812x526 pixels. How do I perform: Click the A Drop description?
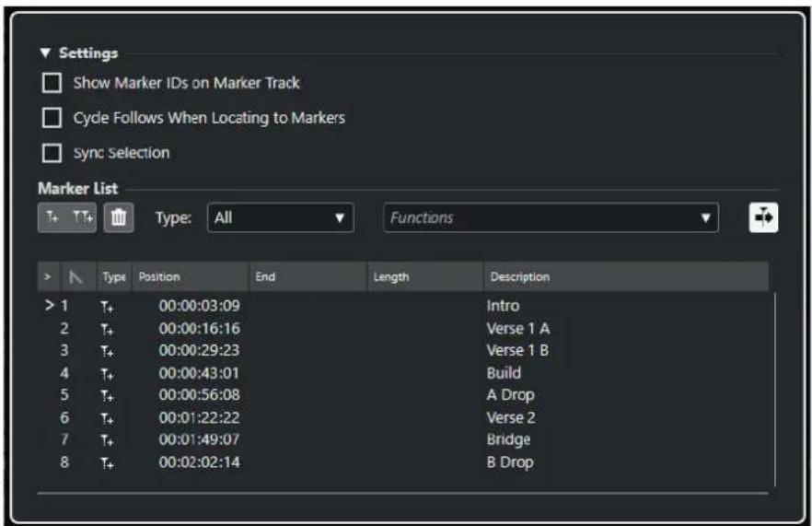point(511,395)
